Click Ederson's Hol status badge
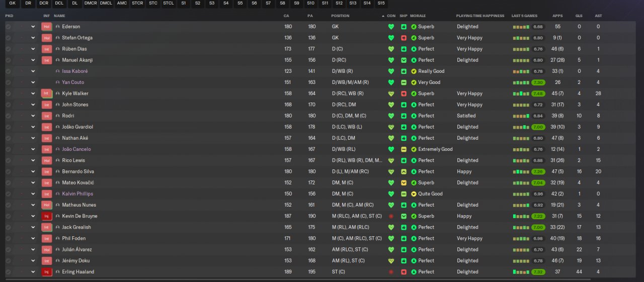644x282 pixels. 47,27
